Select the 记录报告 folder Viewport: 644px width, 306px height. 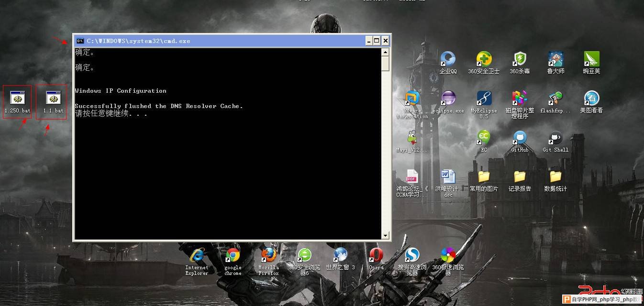520,177
